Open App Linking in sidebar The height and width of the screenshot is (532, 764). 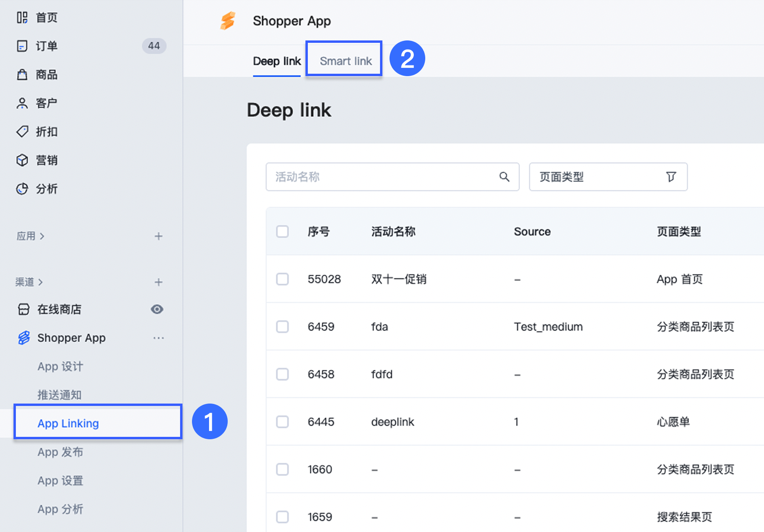tap(68, 423)
